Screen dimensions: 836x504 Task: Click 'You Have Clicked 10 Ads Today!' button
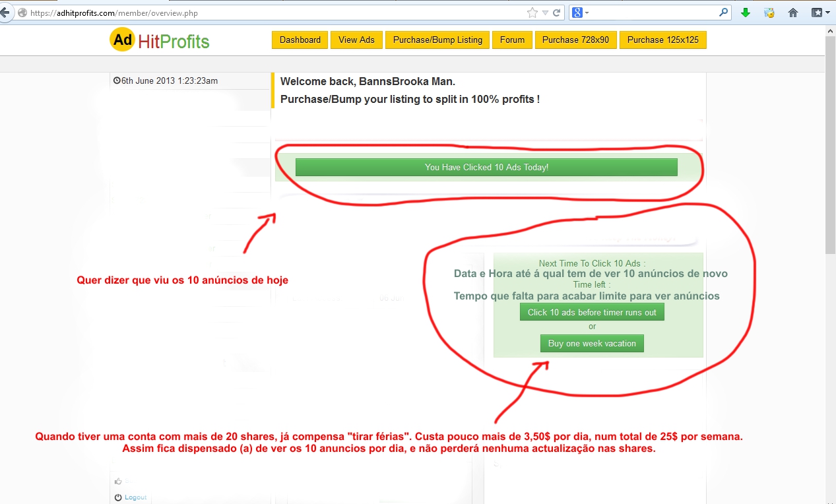tap(486, 168)
